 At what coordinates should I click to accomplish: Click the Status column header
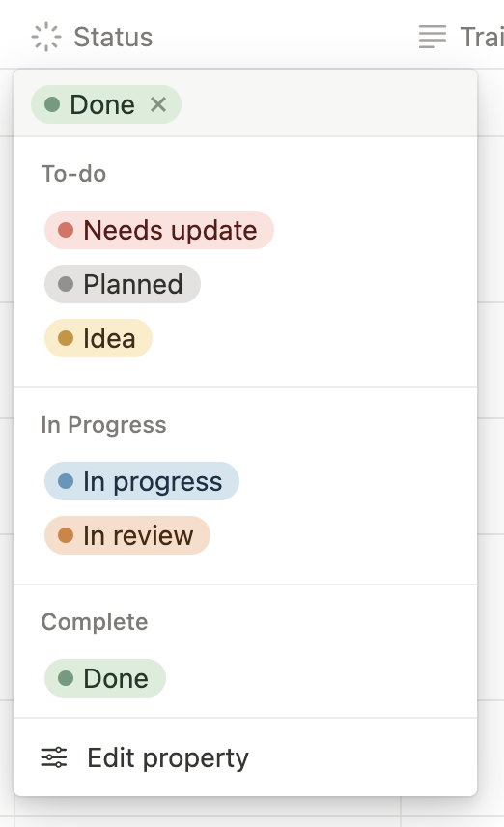tap(93, 37)
